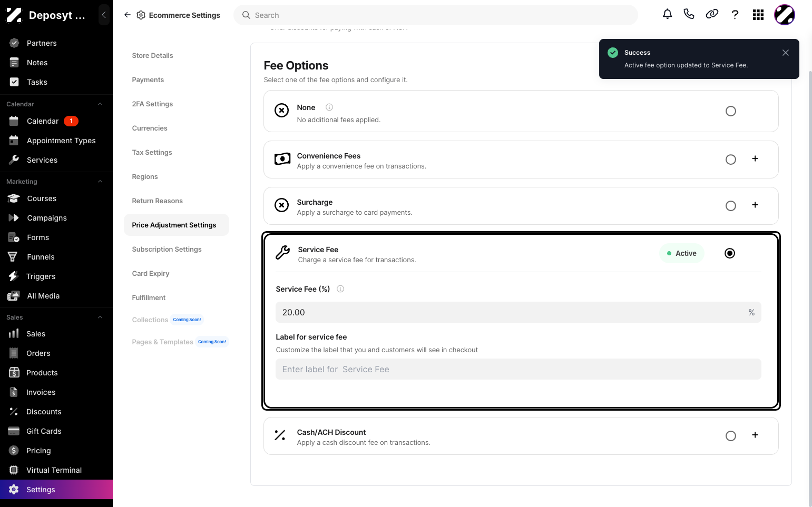Open the user profile avatar
Screen dimensions: 812x507
click(x=785, y=15)
